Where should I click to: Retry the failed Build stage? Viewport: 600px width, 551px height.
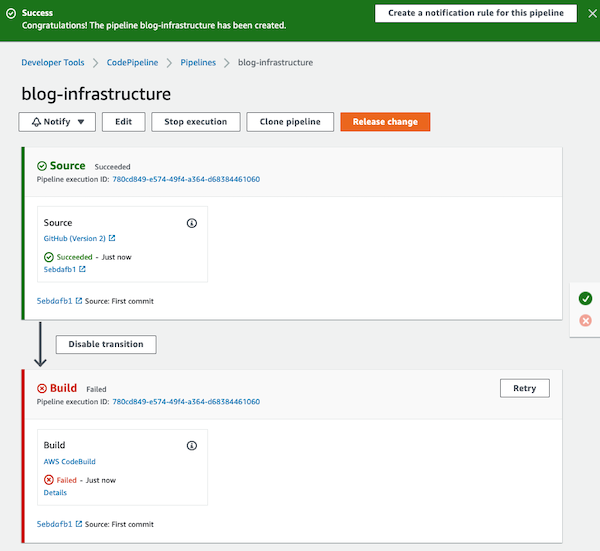(x=525, y=388)
